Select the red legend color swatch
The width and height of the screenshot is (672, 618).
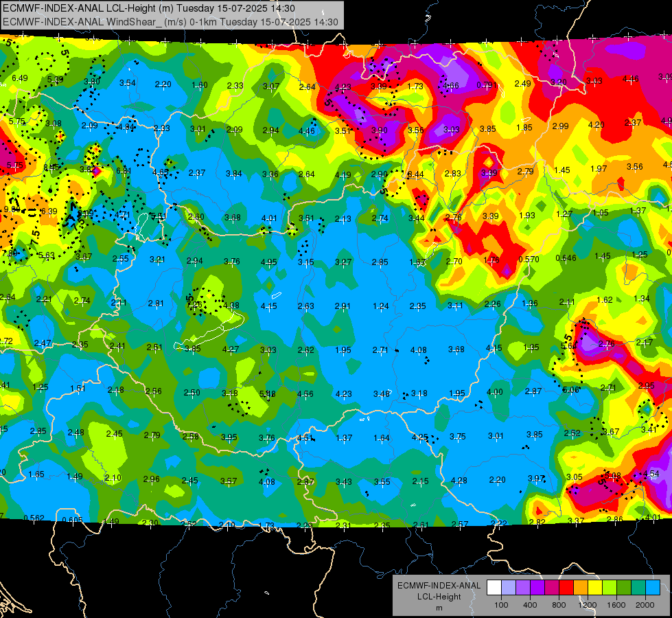pyautogui.click(x=566, y=588)
